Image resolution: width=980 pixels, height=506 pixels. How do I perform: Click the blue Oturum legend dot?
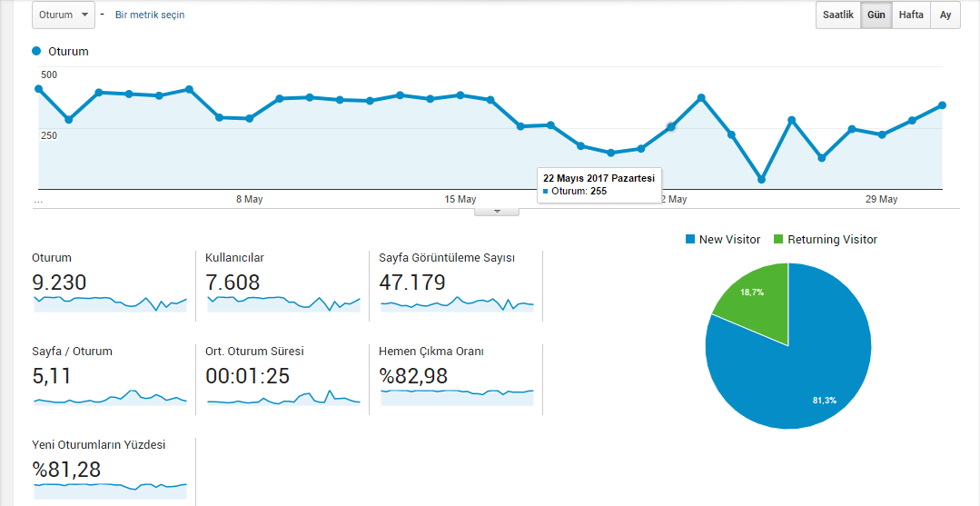tap(36, 51)
